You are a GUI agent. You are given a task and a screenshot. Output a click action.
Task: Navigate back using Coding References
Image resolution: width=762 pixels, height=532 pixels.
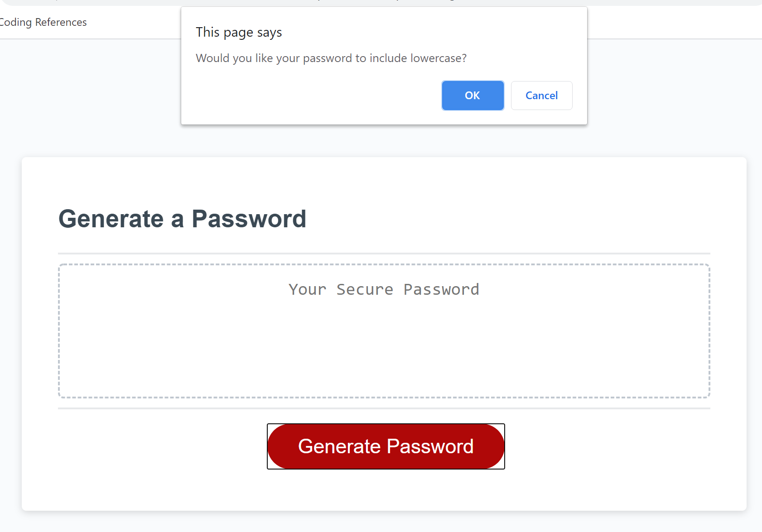[43, 22]
